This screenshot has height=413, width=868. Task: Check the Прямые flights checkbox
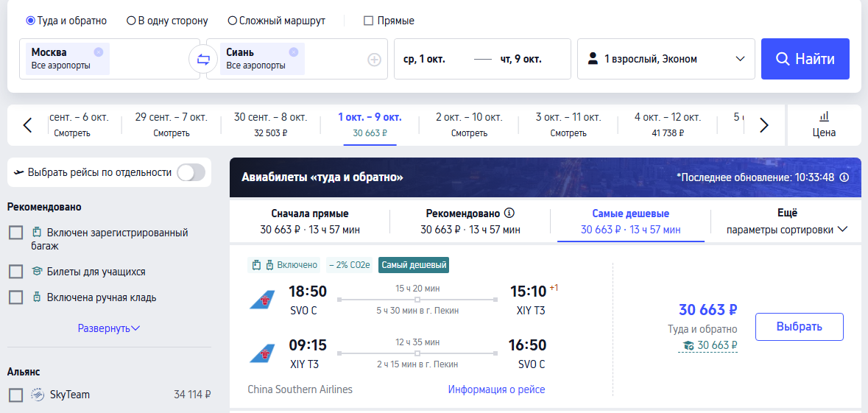point(369,21)
